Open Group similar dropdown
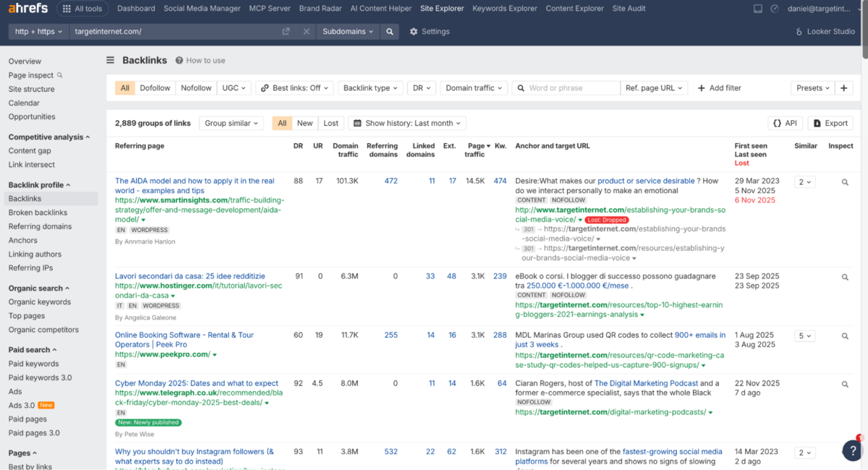 click(231, 124)
